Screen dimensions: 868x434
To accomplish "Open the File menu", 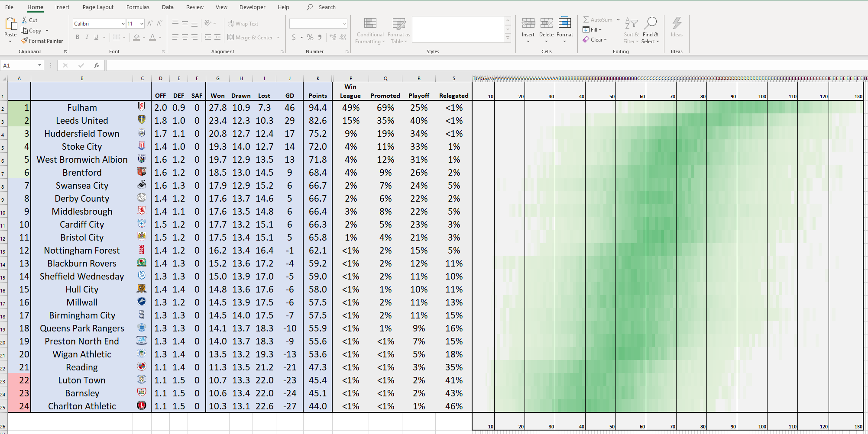I will point(9,7).
